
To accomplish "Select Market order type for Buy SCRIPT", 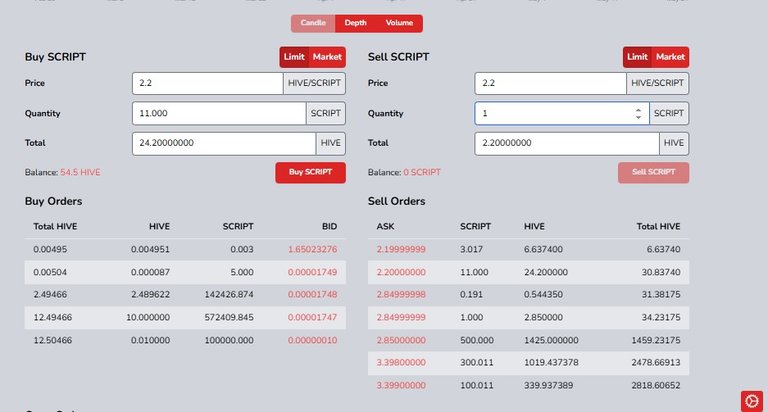I will (327, 57).
